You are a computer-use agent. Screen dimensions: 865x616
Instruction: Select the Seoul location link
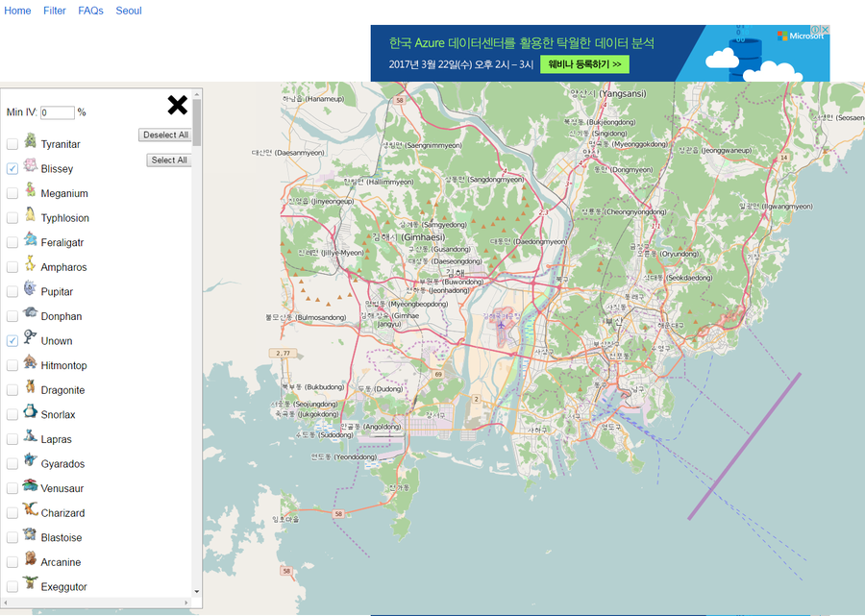[129, 11]
